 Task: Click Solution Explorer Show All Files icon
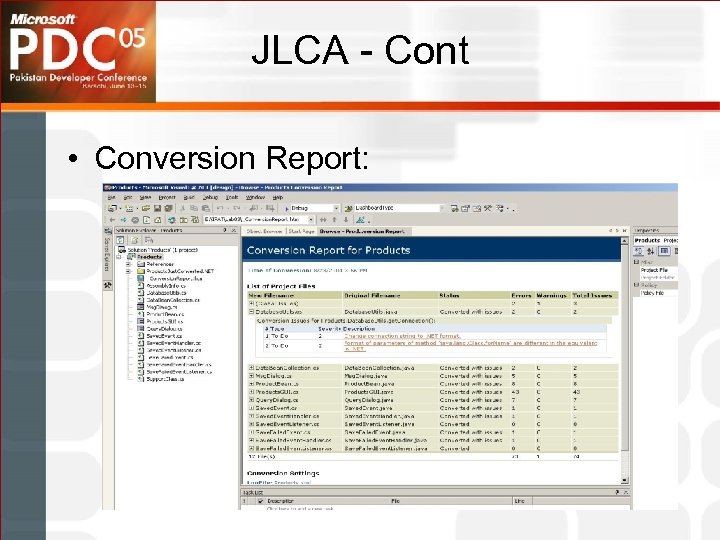click(x=135, y=240)
